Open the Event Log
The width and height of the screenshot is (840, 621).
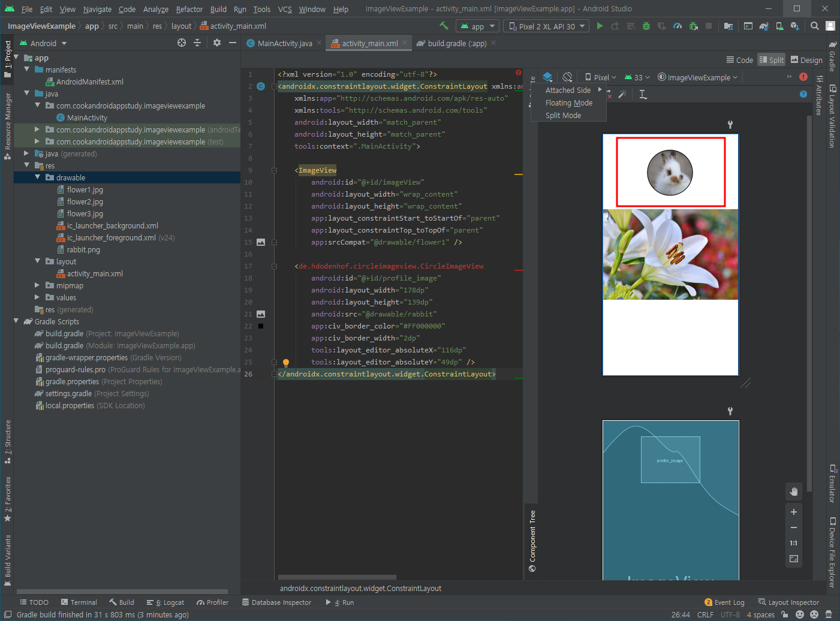tap(724, 602)
